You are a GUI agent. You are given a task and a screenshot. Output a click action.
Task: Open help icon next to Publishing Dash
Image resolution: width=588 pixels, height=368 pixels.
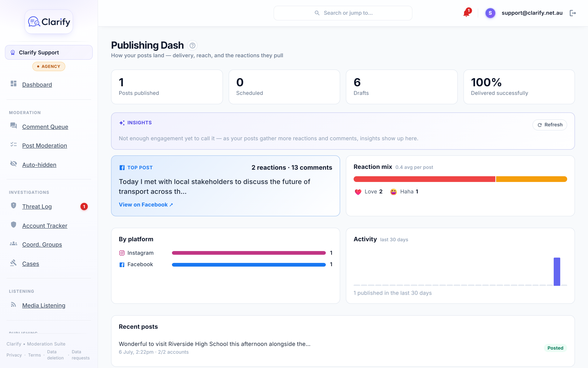click(192, 46)
